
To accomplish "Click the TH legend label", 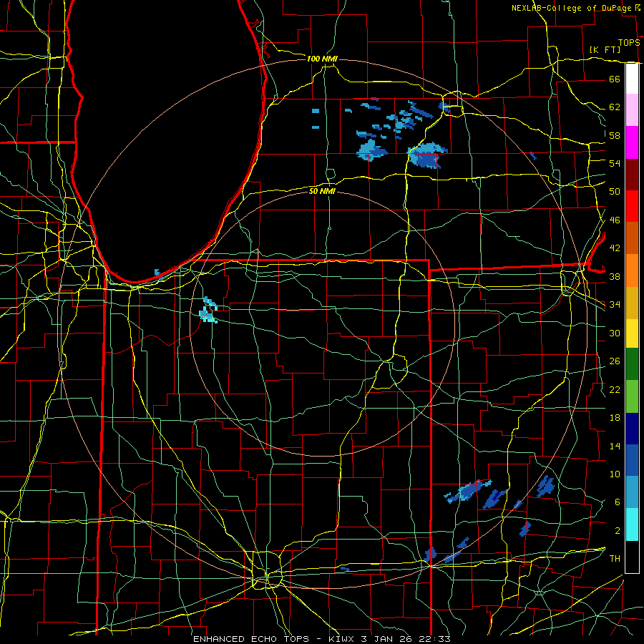I will 615,559.
